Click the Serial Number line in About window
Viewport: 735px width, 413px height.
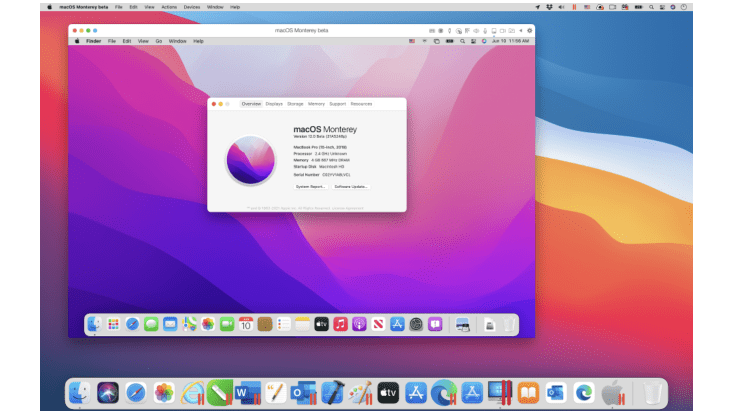[x=322, y=174]
